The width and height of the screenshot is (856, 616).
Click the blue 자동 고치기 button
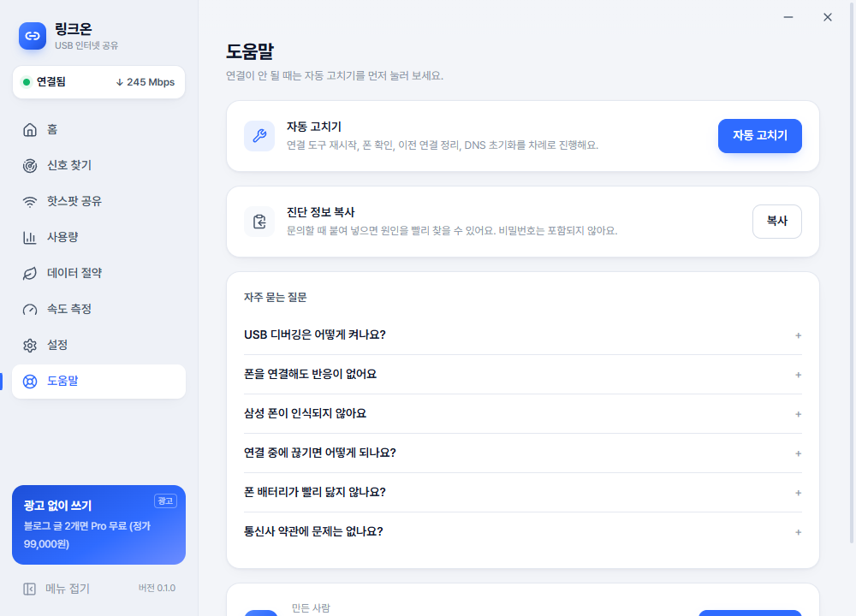[760, 136]
